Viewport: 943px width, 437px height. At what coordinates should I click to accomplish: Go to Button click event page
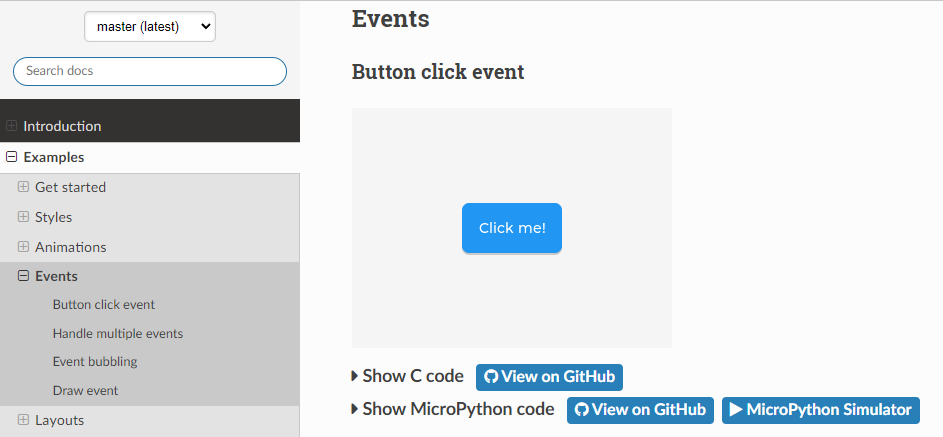(x=104, y=305)
